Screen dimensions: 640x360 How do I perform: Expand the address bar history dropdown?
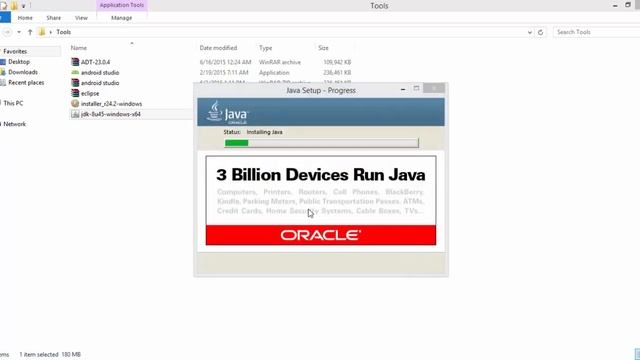pyautogui.click(x=529, y=32)
